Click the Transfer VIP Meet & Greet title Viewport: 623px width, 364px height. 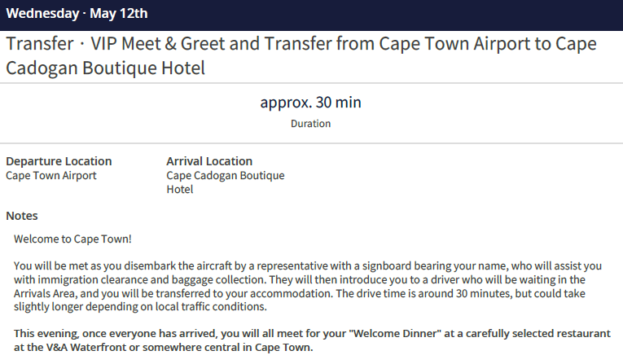(x=301, y=45)
